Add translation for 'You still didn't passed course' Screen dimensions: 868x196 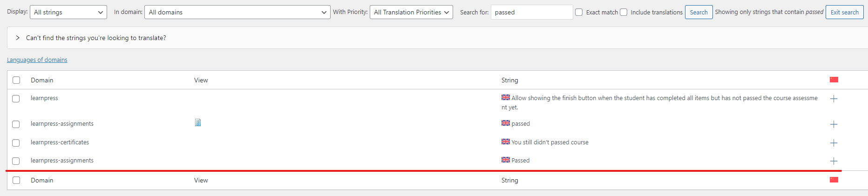click(x=834, y=143)
